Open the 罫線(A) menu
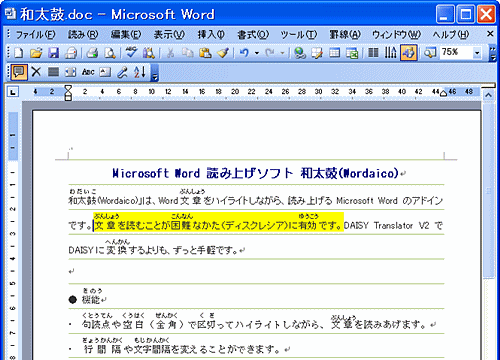This screenshot has width=500, height=360. click(345, 34)
